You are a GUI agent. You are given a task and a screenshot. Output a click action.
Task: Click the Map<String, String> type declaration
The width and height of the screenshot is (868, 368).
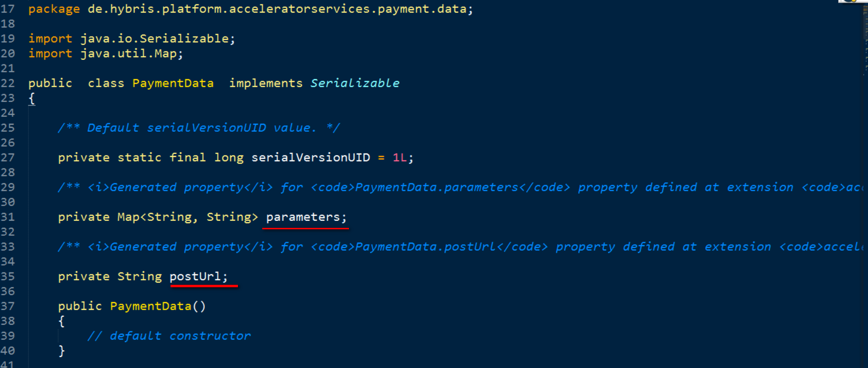coord(187,217)
